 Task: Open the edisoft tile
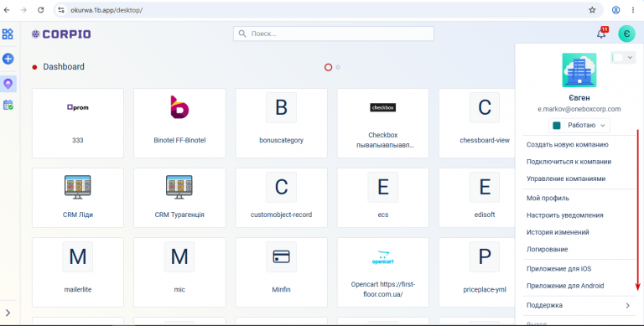pos(477,198)
